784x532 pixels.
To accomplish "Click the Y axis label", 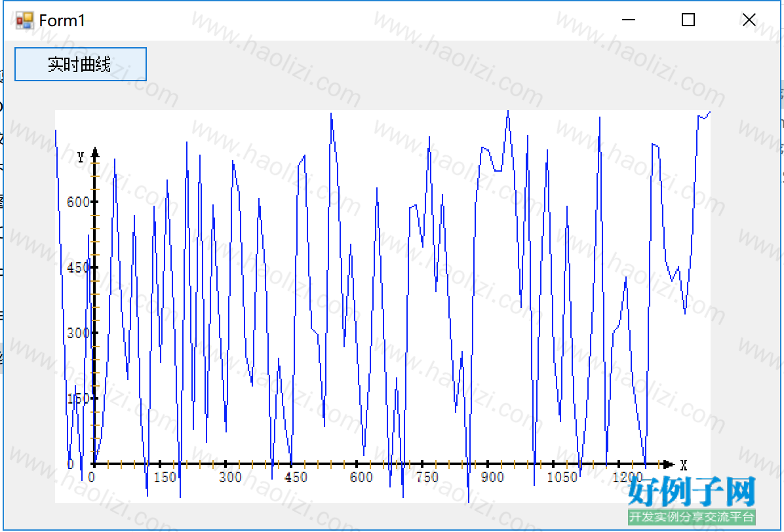I will tap(81, 157).
